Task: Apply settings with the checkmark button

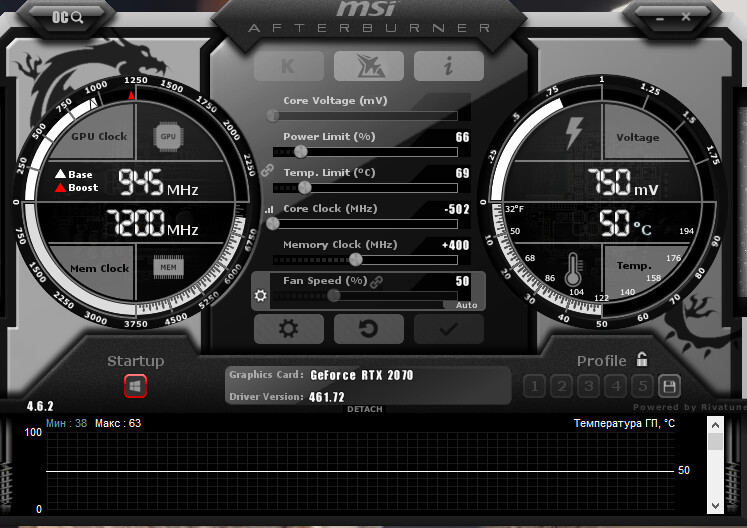Action: [x=449, y=328]
